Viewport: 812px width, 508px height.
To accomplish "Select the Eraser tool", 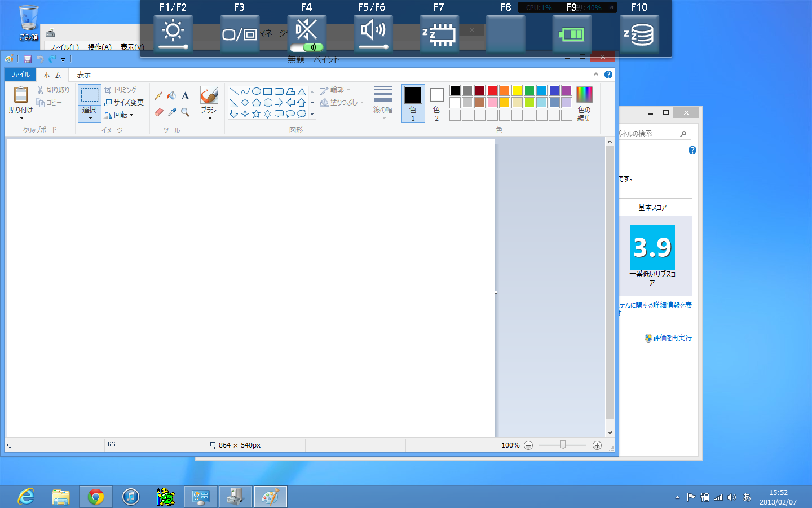I will click(x=158, y=112).
